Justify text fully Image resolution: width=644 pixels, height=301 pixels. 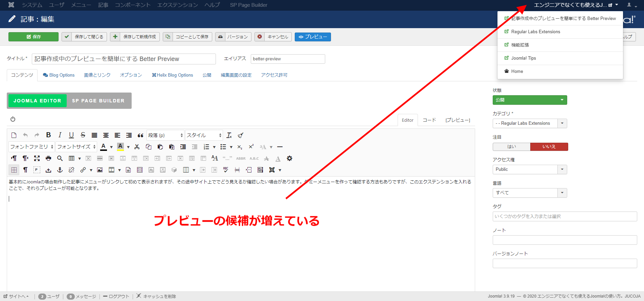(94, 135)
